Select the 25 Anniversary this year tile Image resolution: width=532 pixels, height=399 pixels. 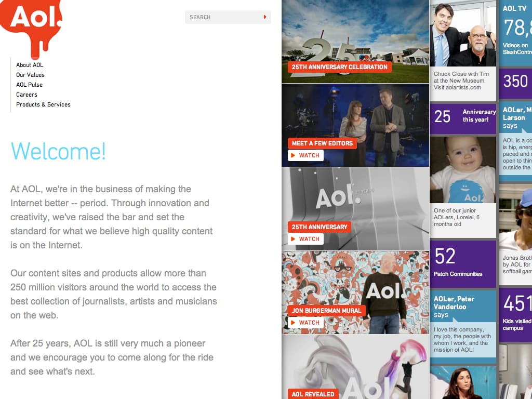click(463, 118)
